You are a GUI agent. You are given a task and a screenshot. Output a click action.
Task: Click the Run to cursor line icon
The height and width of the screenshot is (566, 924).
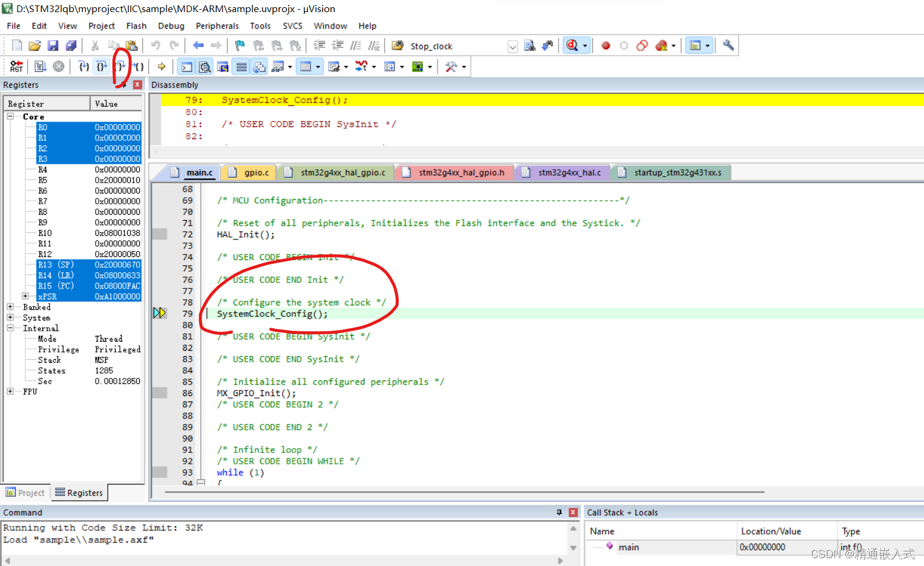pos(138,67)
